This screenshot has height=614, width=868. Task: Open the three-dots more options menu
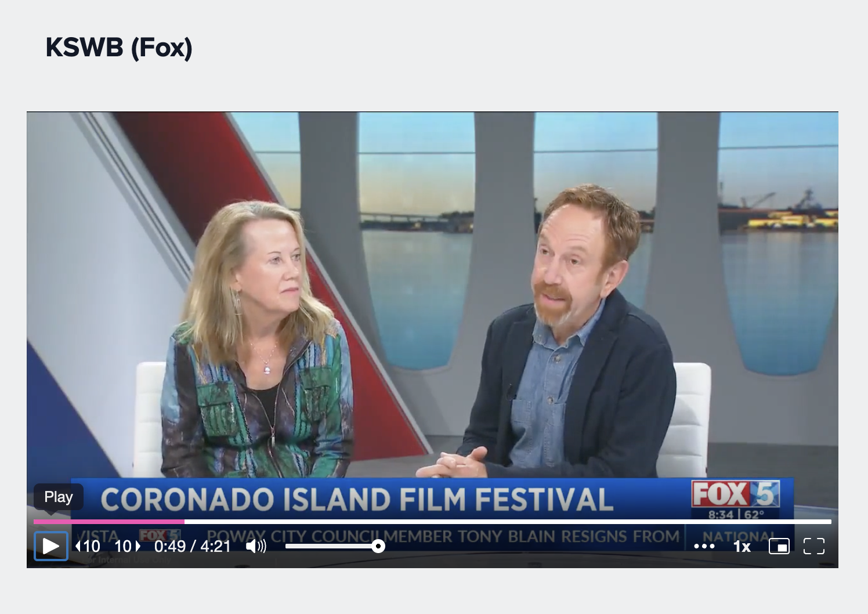tap(704, 546)
